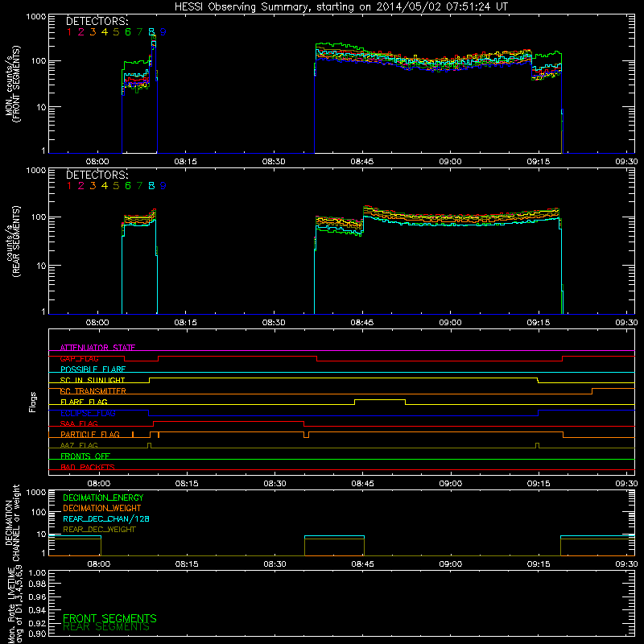Click FRONT SEGMENTS label in livetime plot

pyautogui.click(x=109, y=618)
